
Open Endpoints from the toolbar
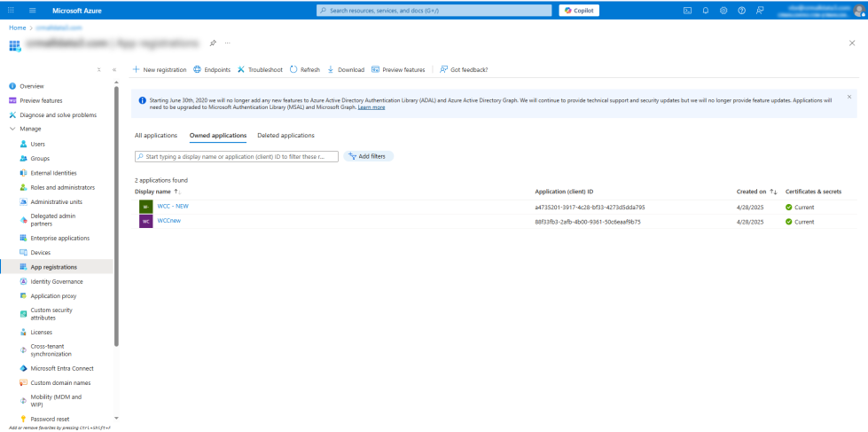212,70
